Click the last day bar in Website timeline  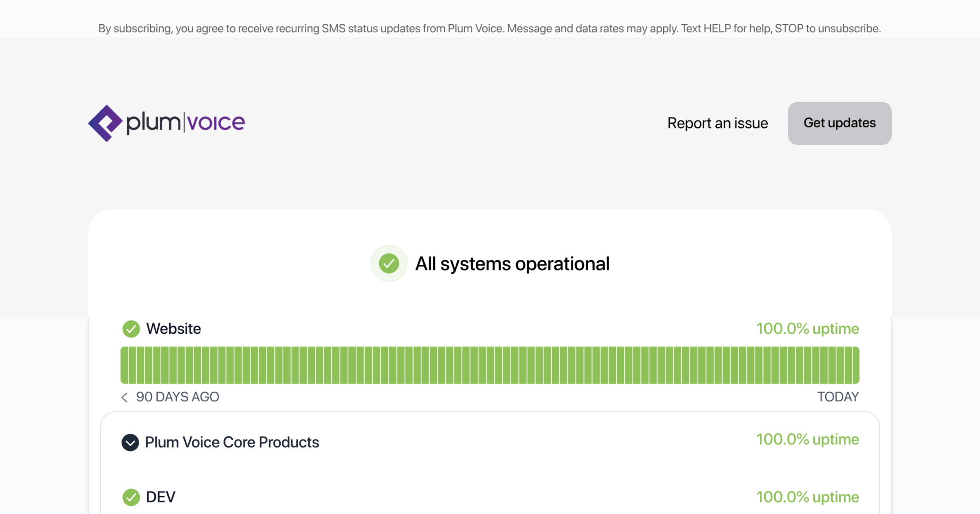click(856, 365)
